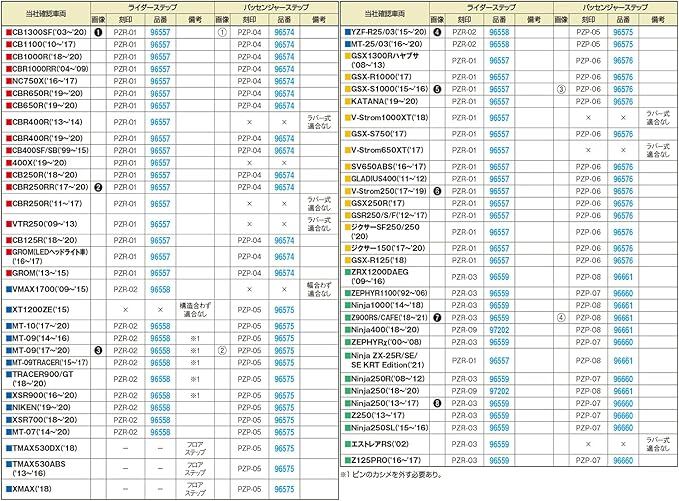Open rider part number 96557 in CB1300SF row
This screenshot has height=501, width=679.
[160, 32]
